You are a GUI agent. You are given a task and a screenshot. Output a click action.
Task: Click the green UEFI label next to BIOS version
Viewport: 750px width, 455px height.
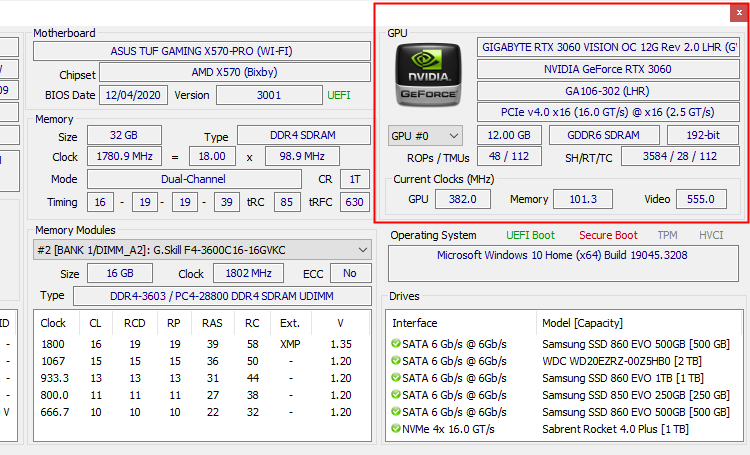click(x=339, y=95)
